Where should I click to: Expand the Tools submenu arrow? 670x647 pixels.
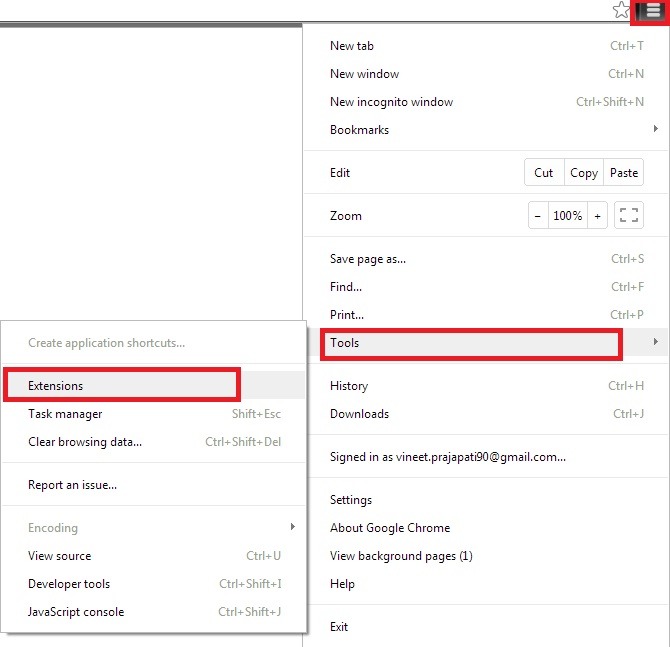tap(656, 343)
